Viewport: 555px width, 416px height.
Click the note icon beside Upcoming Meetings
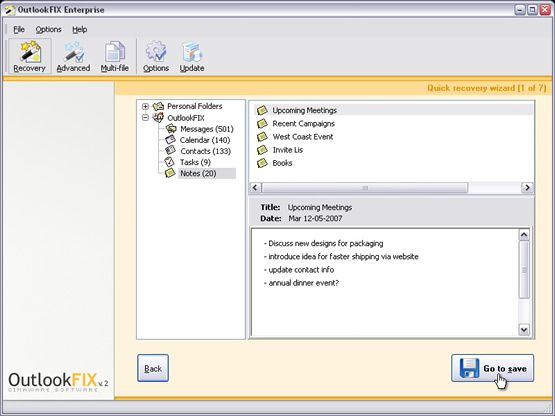point(262,110)
